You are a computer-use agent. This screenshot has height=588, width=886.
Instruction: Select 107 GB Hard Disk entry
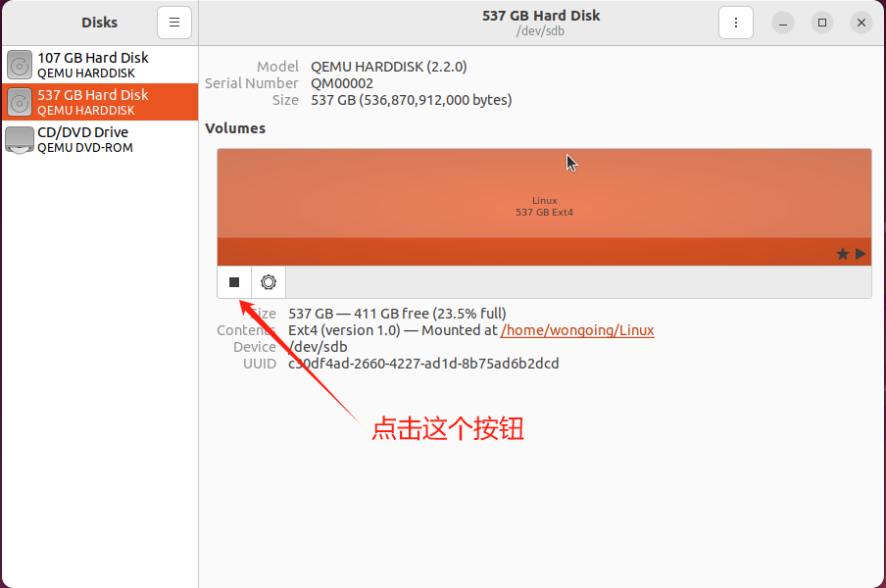click(93, 58)
